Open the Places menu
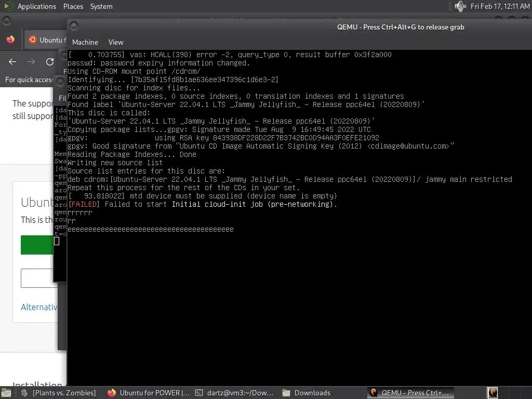 [73, 6]
